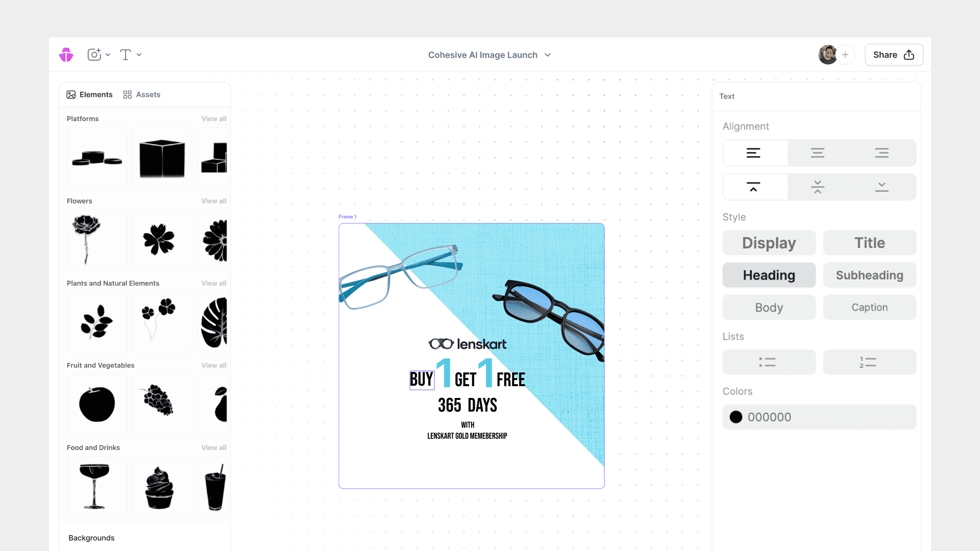Click the Share button
Image resolution: width=980 pixels, height=551 pixels.
(893, 55)
